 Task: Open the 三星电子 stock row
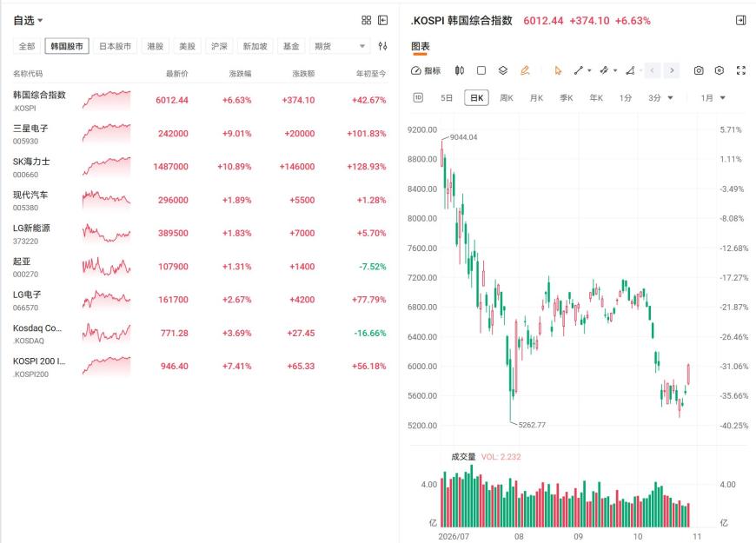click(200, 134)
